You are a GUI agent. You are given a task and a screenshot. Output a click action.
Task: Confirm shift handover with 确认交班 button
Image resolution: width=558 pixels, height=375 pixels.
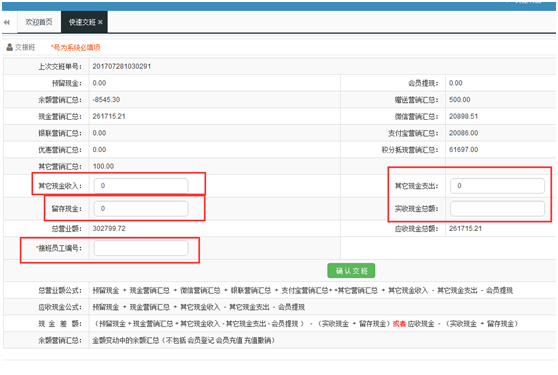[351, 271]
